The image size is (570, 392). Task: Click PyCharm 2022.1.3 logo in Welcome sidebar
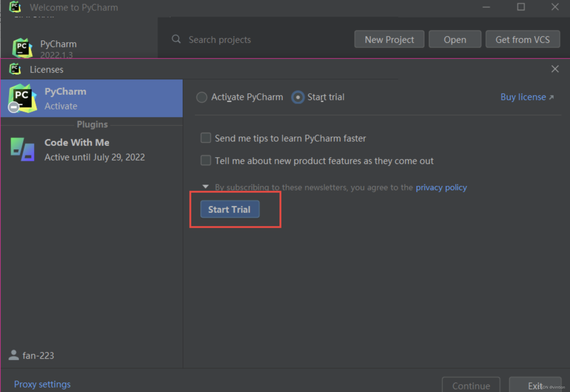coord(22,48)
